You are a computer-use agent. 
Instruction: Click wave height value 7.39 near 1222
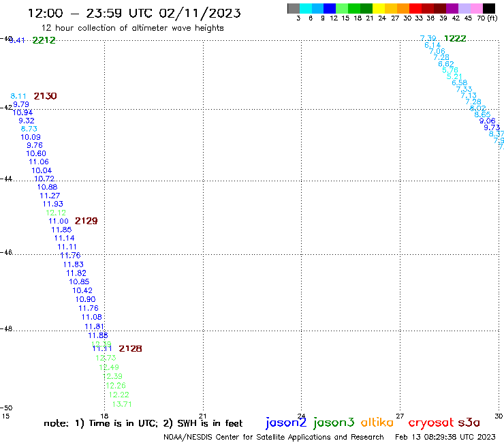tap(428, 38)
